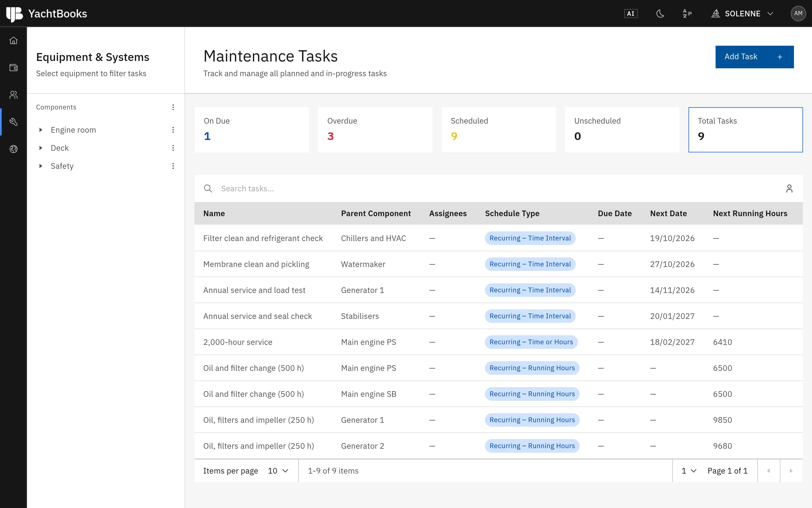812x508 pixels.
Task: Click the Add Task button
Action: coord(754,57)
